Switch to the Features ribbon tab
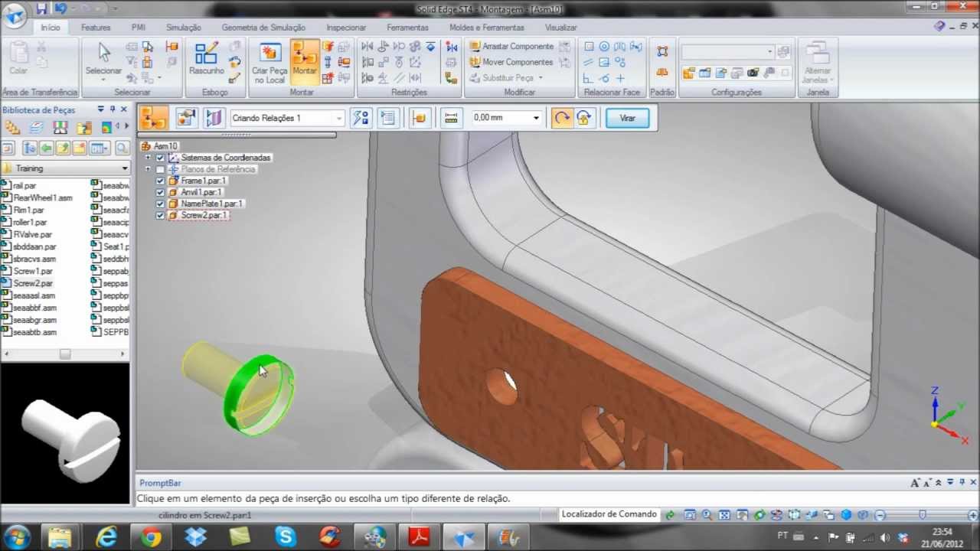Viewport: 980px width, 551px height. [96, 28]
